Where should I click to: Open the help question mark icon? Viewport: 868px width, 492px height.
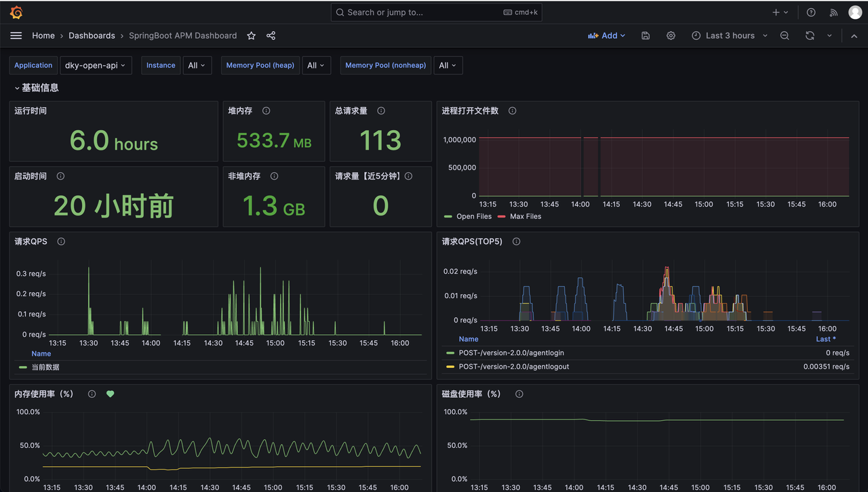811,12
